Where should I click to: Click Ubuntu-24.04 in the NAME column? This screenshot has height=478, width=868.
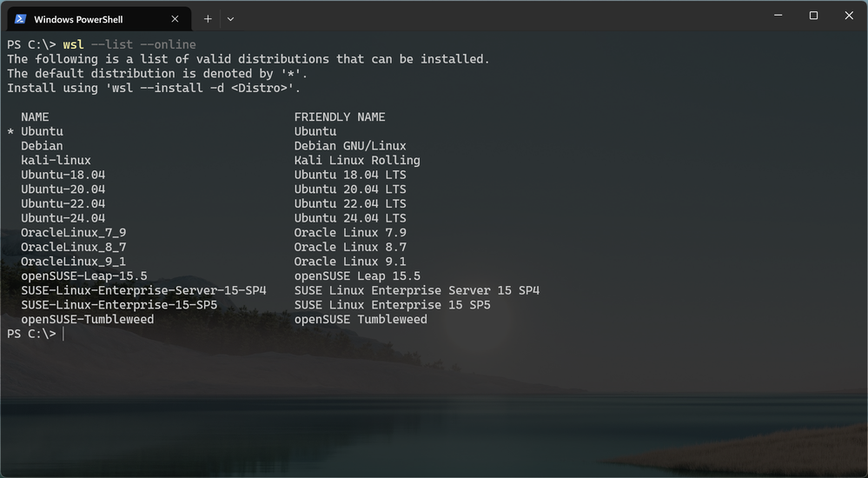click(63, 218)
